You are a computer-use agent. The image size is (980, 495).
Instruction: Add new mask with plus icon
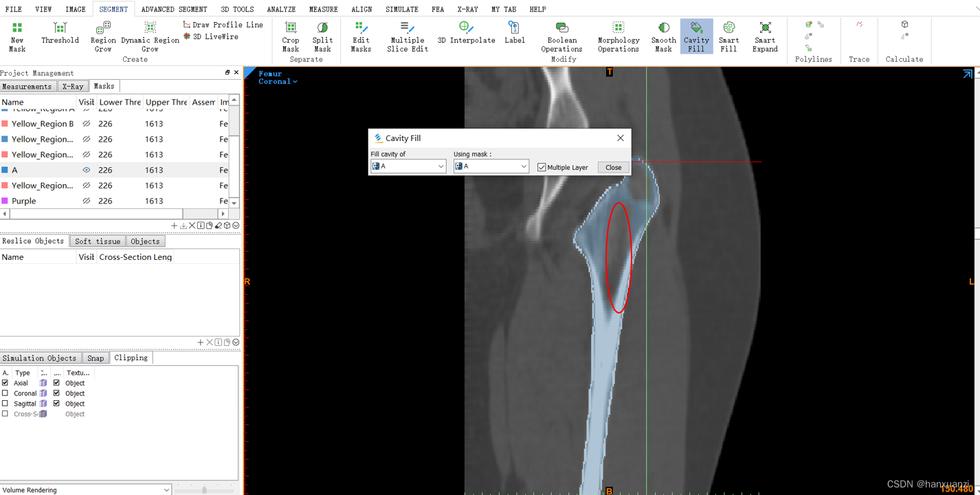pos(174,225)
